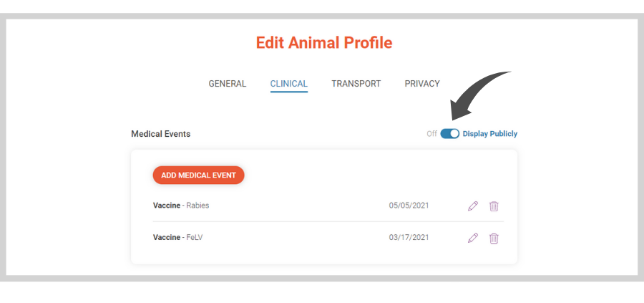Switch to the General tab
Viewport: 644px width, 303px height.
tap(227, 84)
